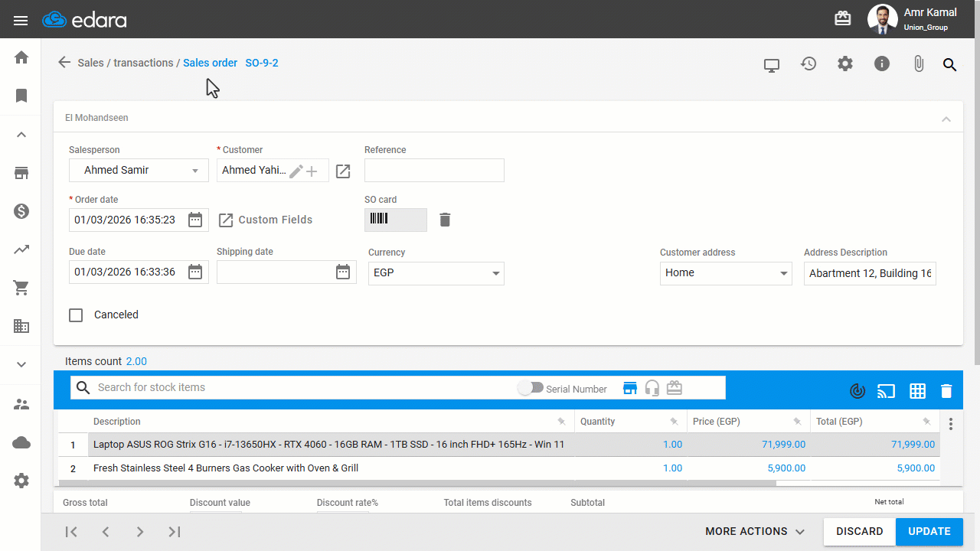The image size is (980, 551).
Task: Open the gear settings icon beside history
Action: click(845, 64)
